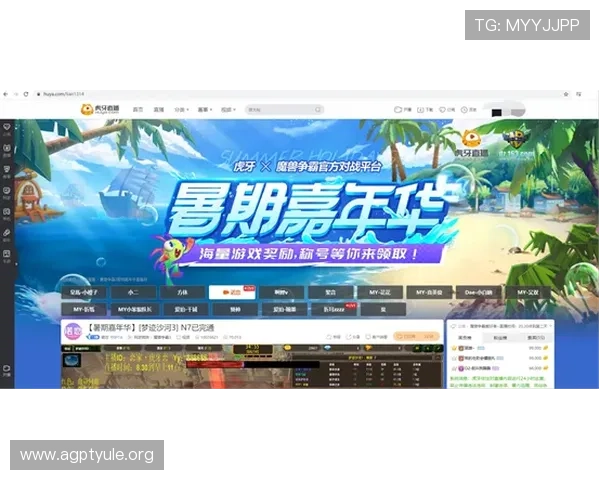Click the browser forward arrow
Viewport: 600px width, 480px height.
pos(16,94)
